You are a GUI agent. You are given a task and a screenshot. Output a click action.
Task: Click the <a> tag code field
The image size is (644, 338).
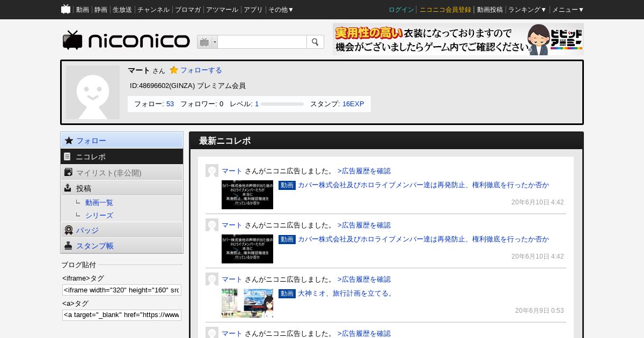click(122, 315)
